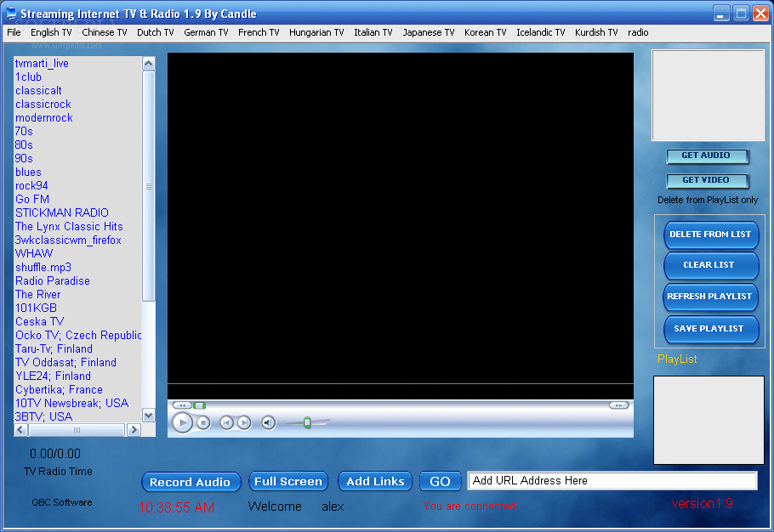The image size is (774, 532).
Task: Skip to next track in player
Action: coord(244,422)
